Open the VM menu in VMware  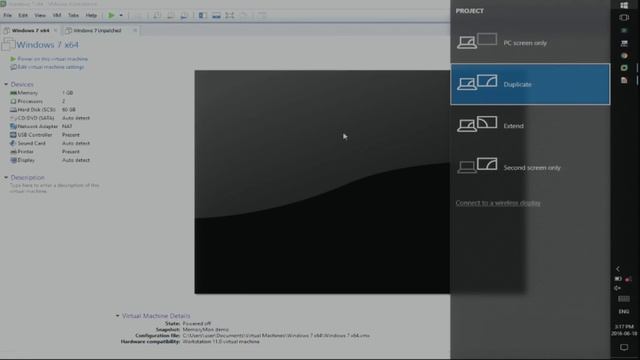[x=57, y=16]
